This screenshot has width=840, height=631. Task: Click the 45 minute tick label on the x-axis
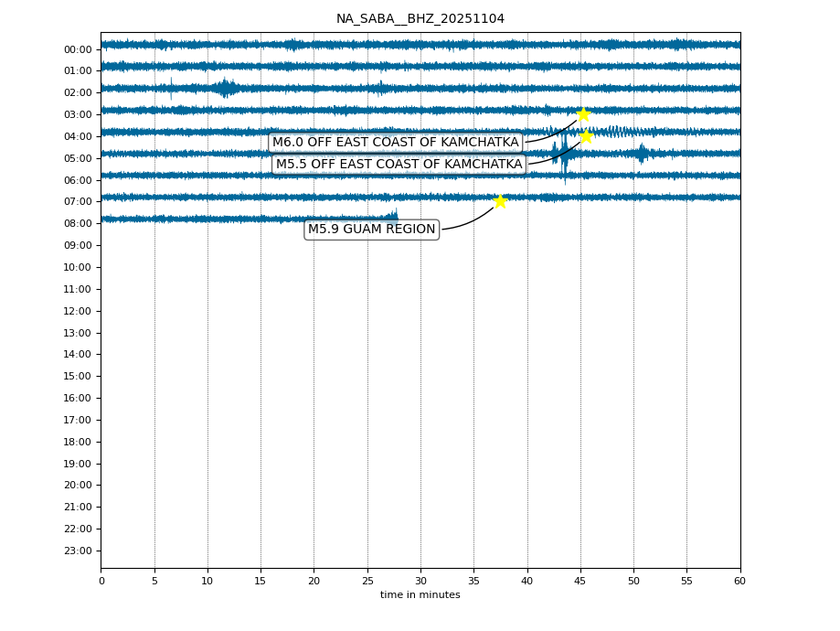pos(580,581)
